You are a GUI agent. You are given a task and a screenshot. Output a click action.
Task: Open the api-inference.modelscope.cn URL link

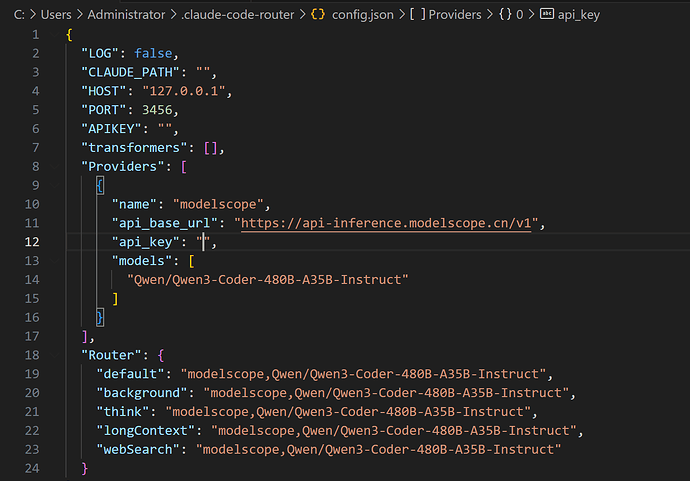(x=386, y=223)
